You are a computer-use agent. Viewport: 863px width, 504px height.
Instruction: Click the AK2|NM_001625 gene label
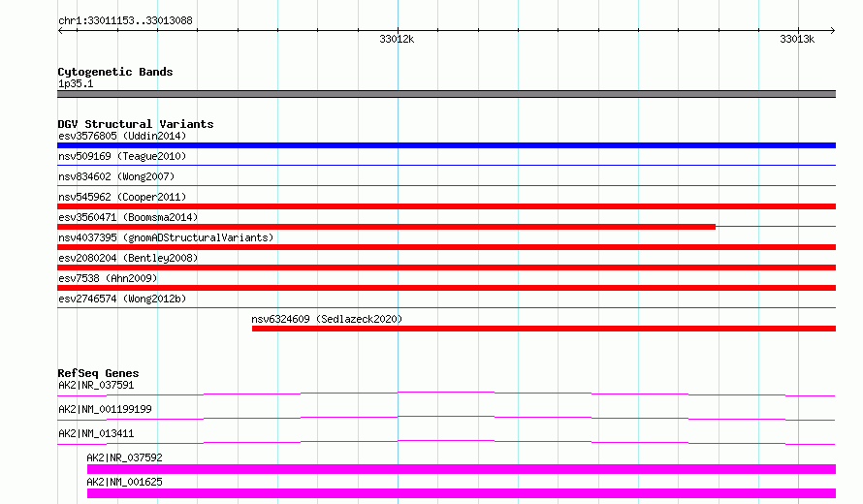(124, 482)
